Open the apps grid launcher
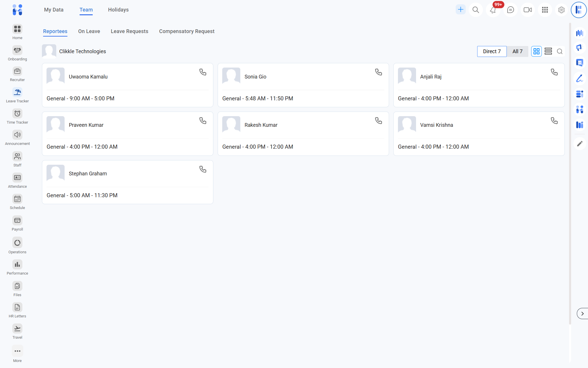The width and height of the screenshot is (588, 368). click(x=545, y=10)
